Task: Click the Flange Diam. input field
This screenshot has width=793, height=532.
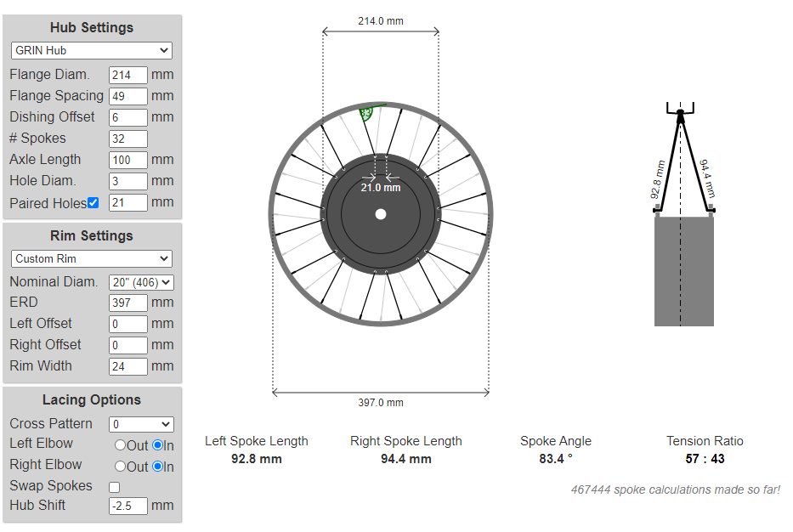Action: [128, 75]
